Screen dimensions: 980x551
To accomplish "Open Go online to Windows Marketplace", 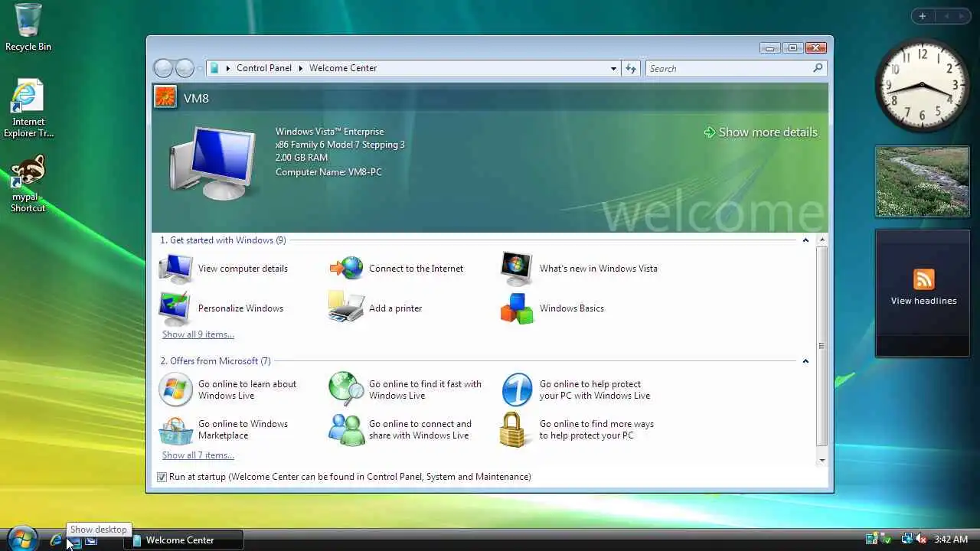I will click(x=224, y=430).
